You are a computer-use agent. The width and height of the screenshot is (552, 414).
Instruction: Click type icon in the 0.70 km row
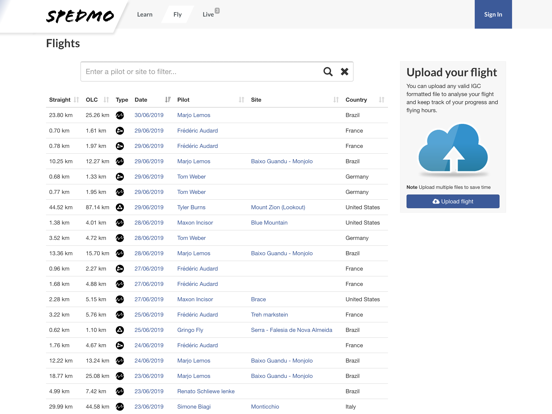tap(120, 131)
